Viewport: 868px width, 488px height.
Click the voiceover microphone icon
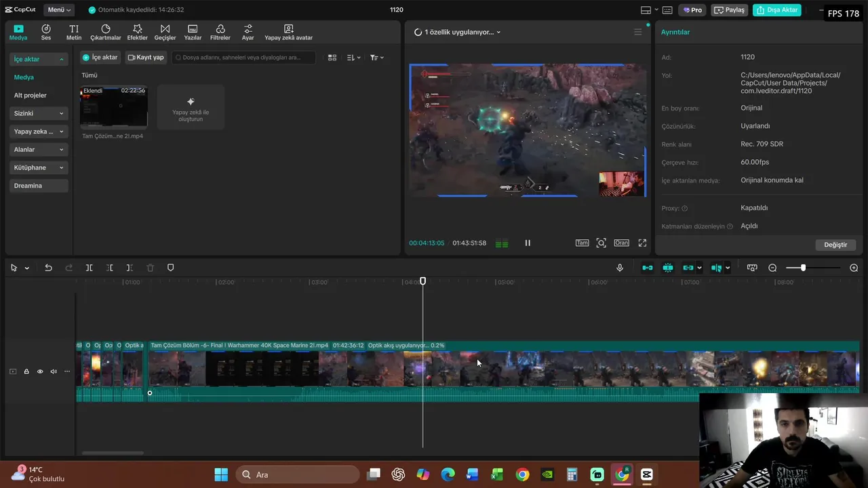point(620,268)
